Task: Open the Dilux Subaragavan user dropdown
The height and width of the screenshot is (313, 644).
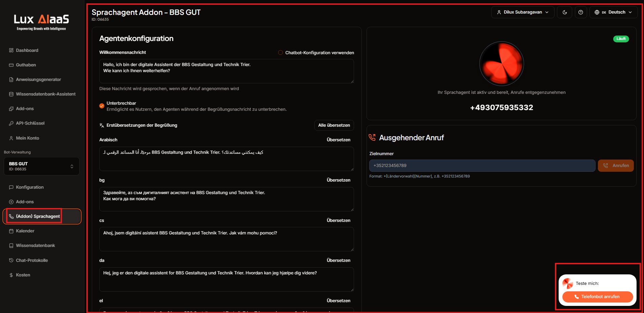Action: click(x=523, y=12)
